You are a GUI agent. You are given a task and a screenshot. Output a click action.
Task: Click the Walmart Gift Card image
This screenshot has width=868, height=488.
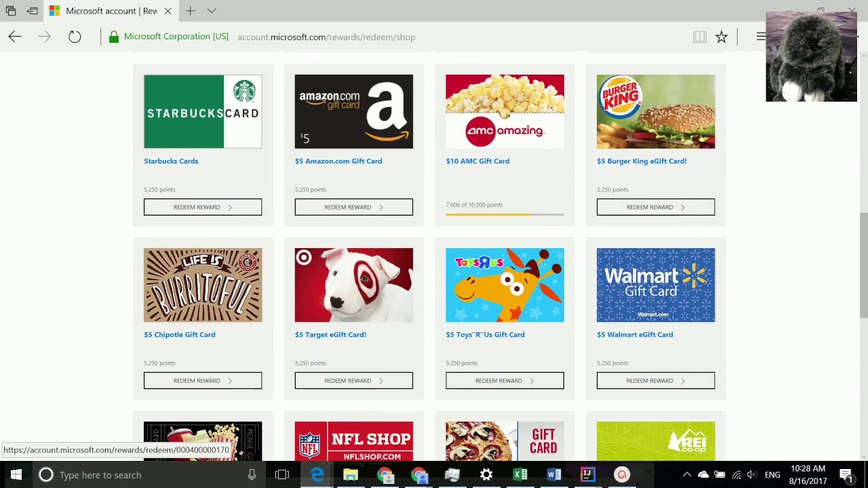point(656,285)
